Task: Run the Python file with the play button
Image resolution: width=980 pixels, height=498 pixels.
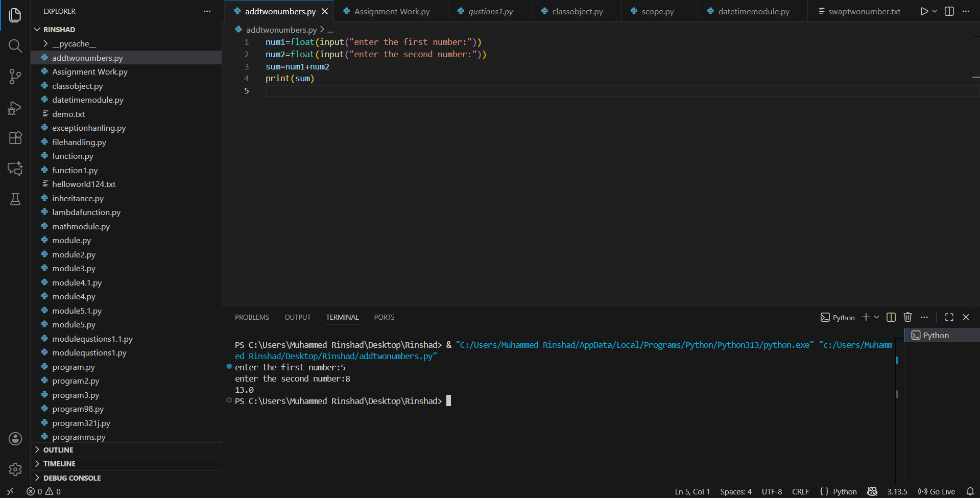Action: [x=924, y=11]
